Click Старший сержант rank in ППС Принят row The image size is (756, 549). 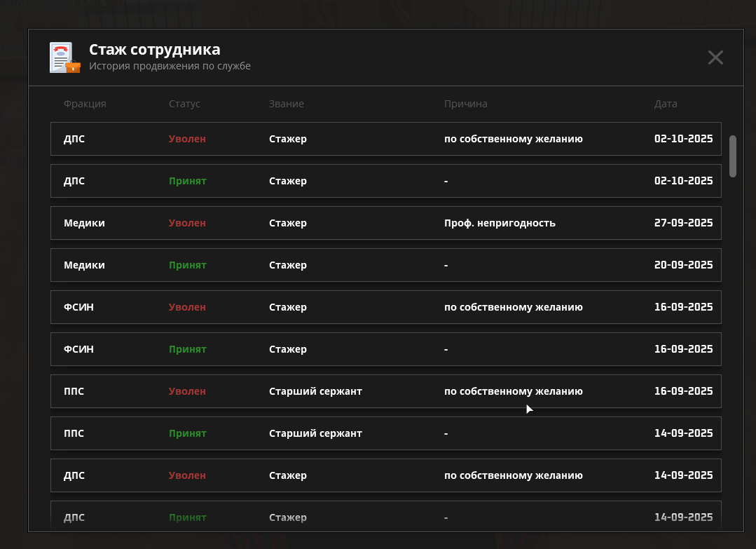click(x=315, y=433)
